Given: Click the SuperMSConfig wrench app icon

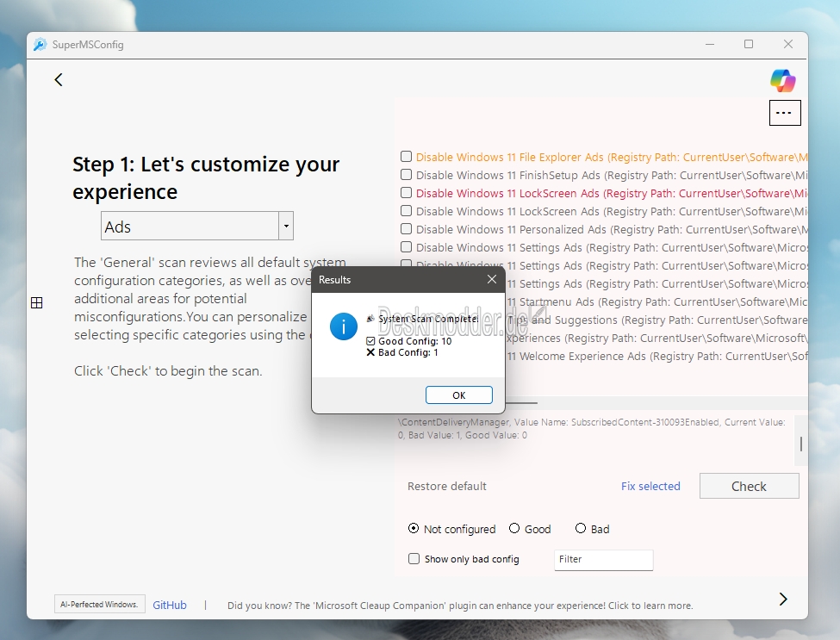Looking at the screenshot, I should point(40,45).
